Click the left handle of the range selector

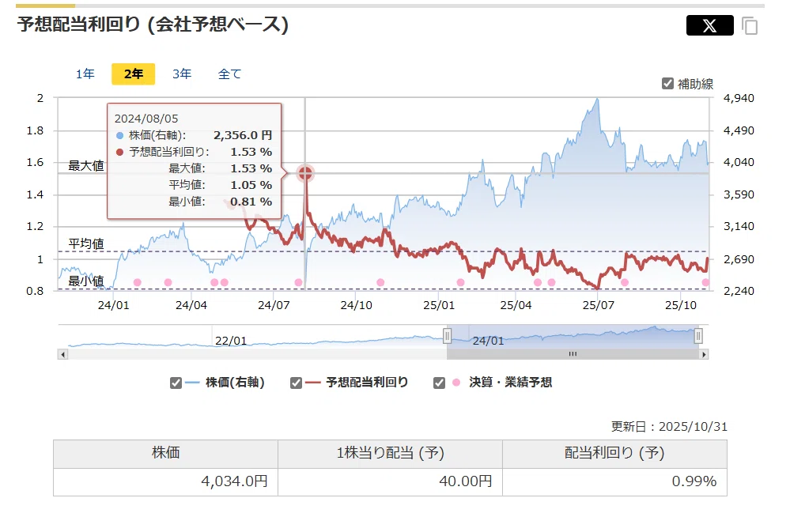click(447, 335)
